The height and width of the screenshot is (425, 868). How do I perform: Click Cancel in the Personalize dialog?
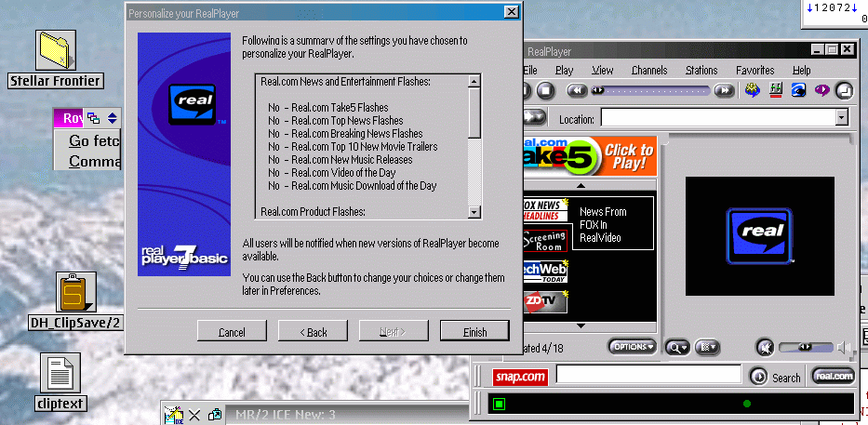tap(232, 331)
